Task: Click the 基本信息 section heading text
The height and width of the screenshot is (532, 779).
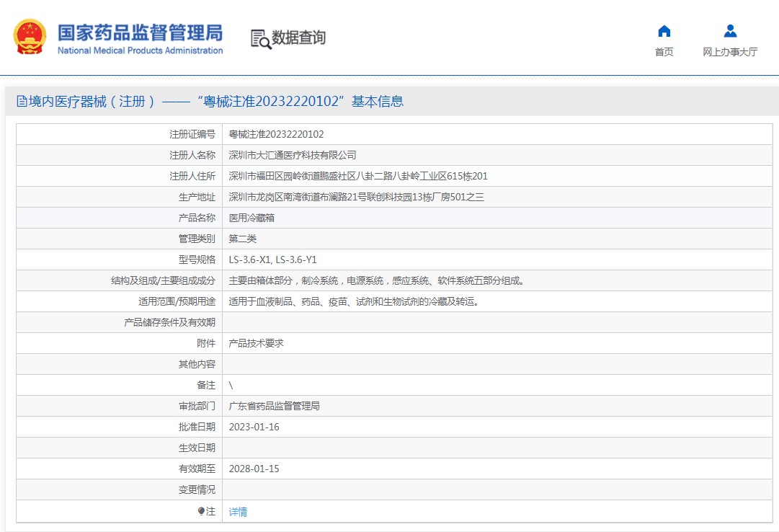Action: click(377, 102)
